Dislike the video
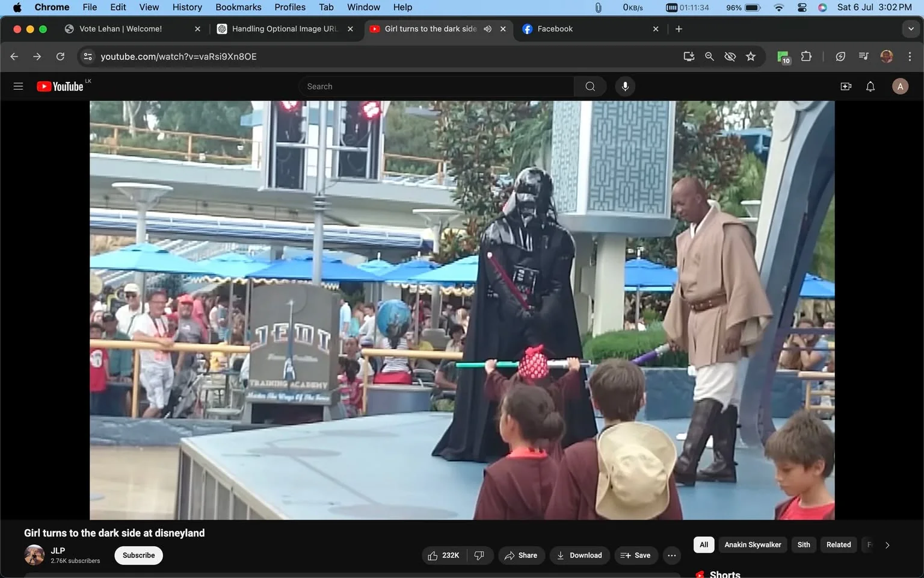This screenshot has width=924, height=578. [x=479, y=555]
